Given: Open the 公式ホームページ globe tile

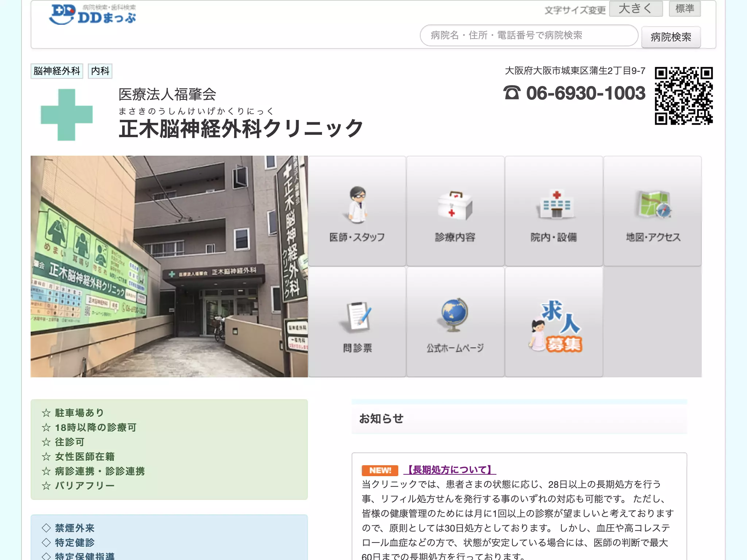Looking at the screenshot, I should click(x=455, y=322).
